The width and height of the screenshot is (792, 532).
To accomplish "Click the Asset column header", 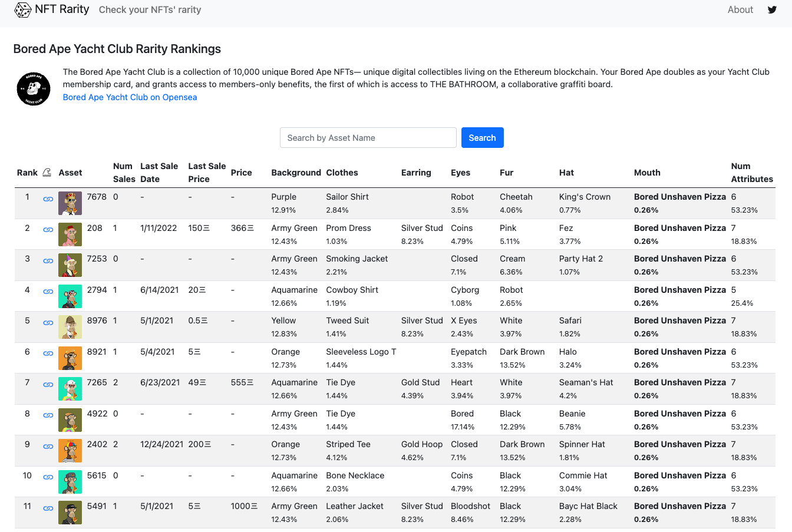I will pyautogui.click(x=70, y=173).
